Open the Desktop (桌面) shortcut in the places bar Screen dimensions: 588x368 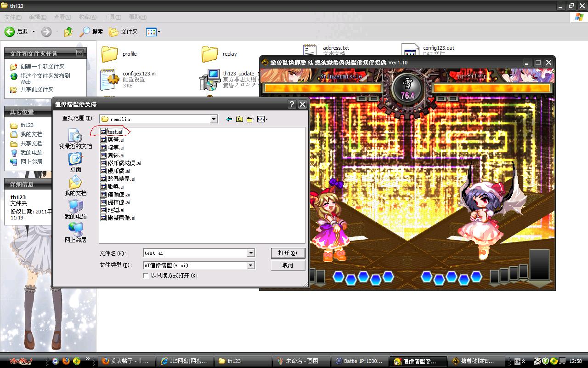click(x=75, y=162)
